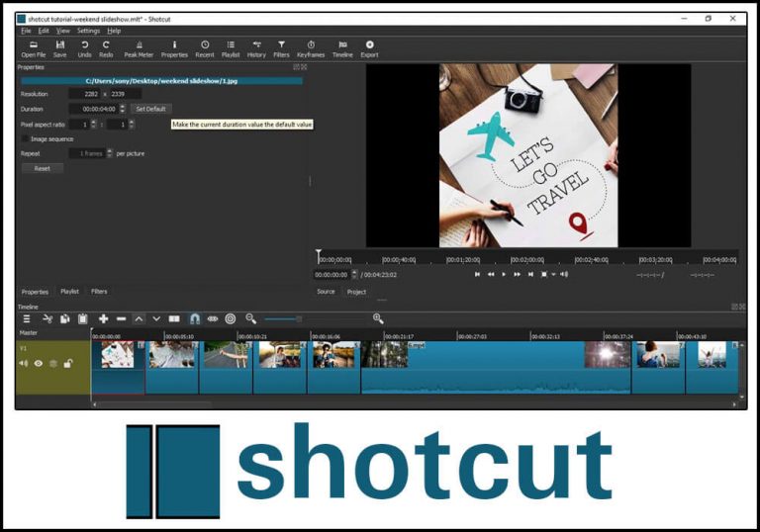Viewport: 760px width, 532px height.
Task: Click the Reset button
Action: click(x=43, y=169)
